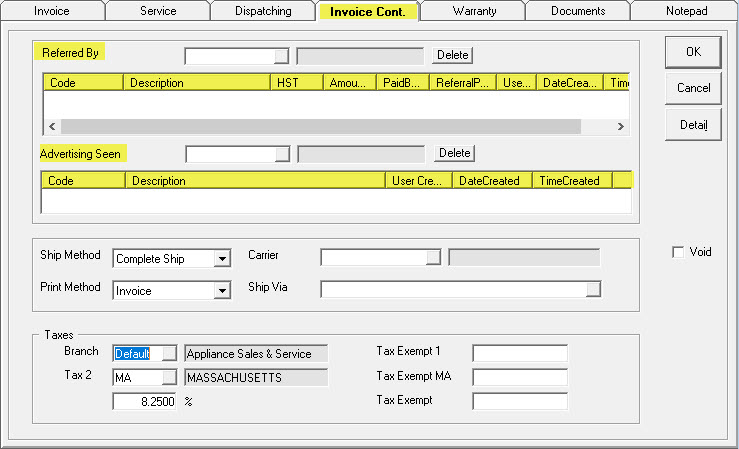Viewport: 739px width, 449px height.
Task: Open the Ship Via lookup button
Action: point(594,289)
